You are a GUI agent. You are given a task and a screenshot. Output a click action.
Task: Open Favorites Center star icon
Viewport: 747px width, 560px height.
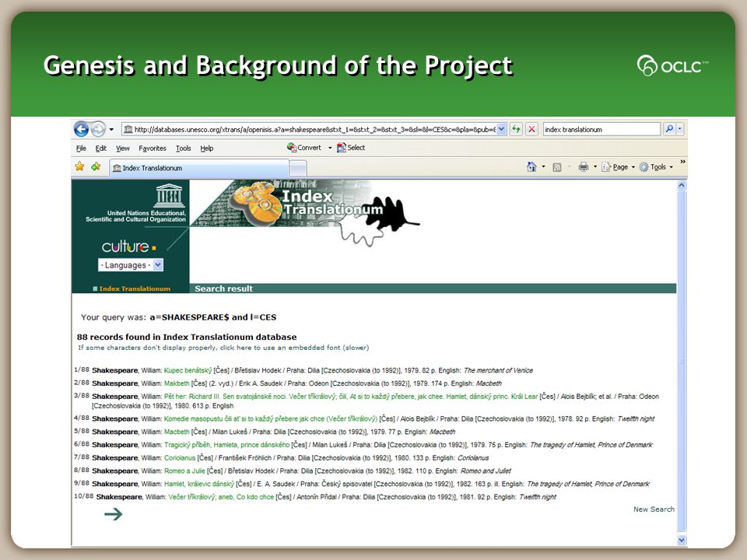79,166
